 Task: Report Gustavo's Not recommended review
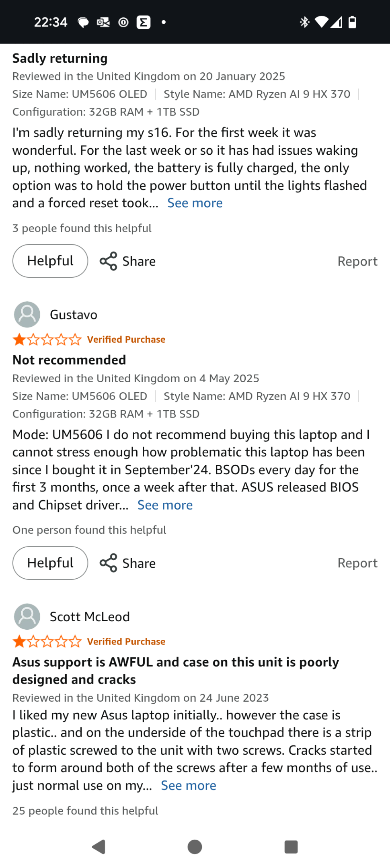point(357,563)
